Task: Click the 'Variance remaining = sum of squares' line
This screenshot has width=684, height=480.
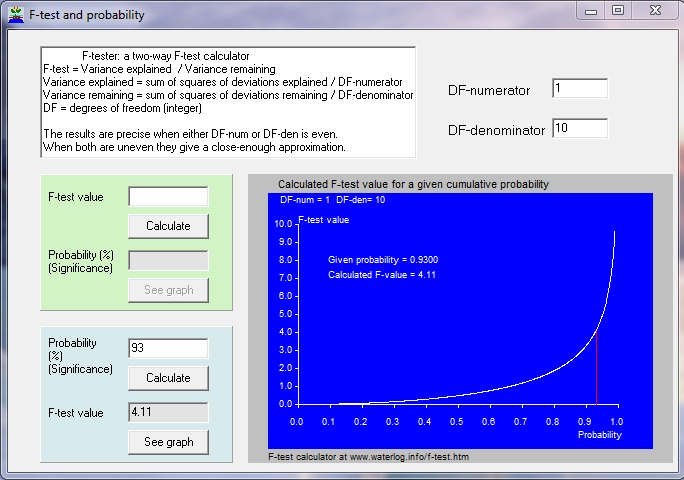Action: pyautogui.click(x=228, y=95)
